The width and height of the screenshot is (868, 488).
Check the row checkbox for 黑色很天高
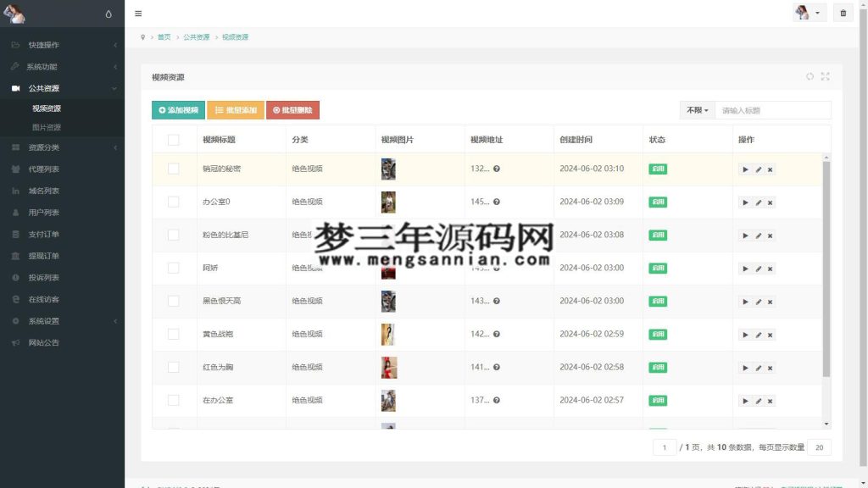point(174,301)
